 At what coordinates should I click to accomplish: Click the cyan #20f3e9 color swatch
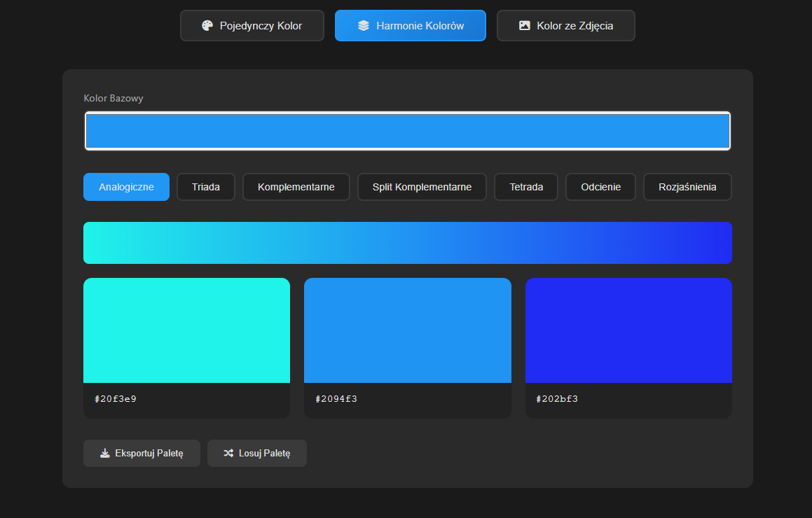pyautogui.click(x=186, y=330)
